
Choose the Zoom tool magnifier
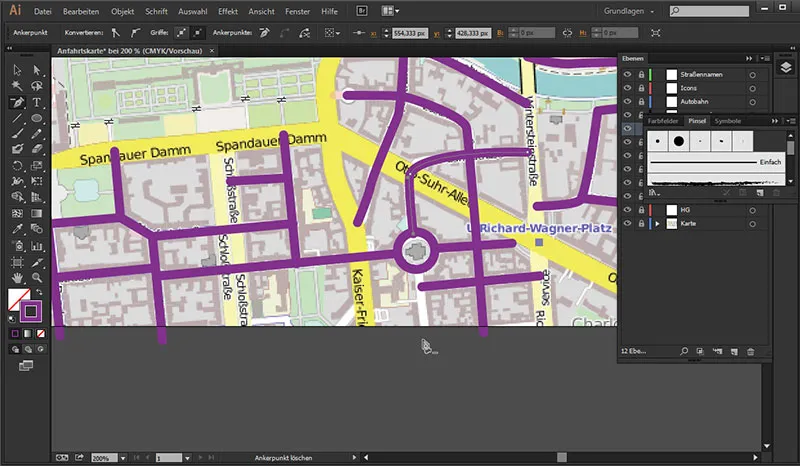[x=37, y=278]
